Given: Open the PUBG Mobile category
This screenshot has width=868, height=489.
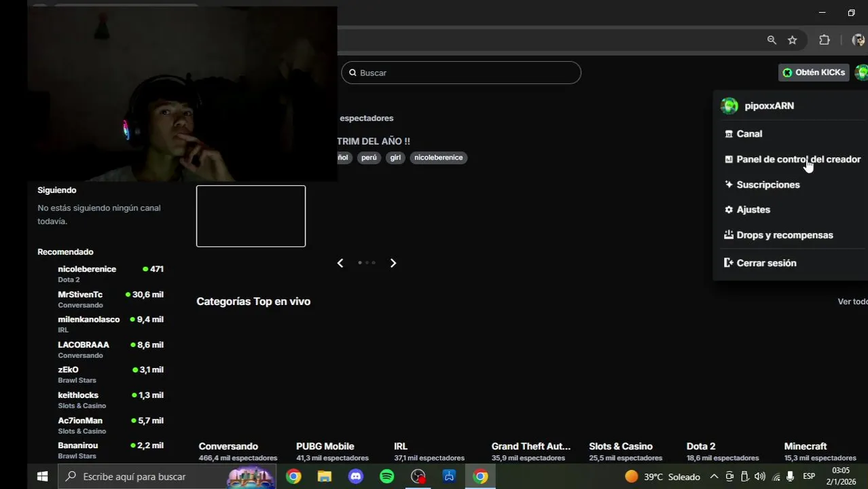Looking at the screenshot, I should point(325,446).
